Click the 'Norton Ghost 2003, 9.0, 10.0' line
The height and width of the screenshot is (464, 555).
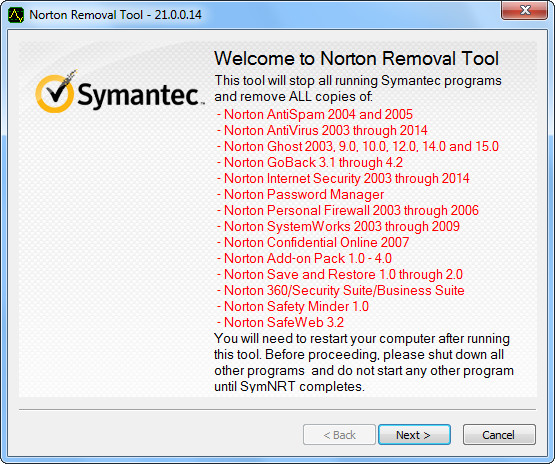pyautogui.click(x=358, y=147)
